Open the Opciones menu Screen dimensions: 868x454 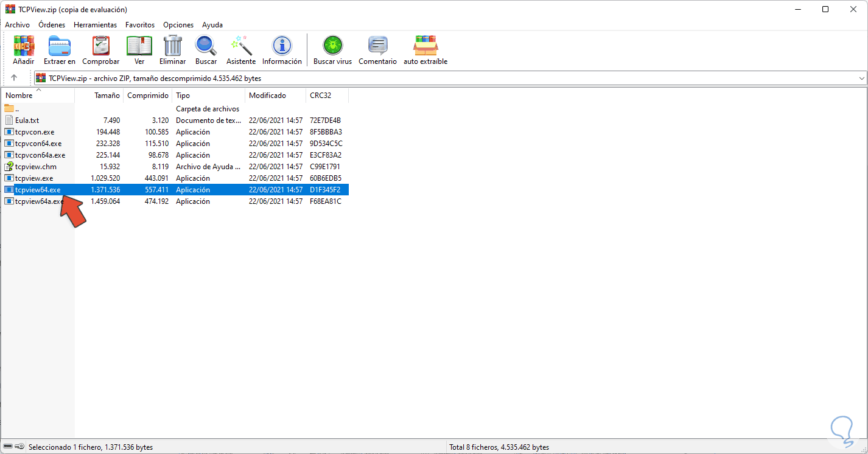click(178, 25)
